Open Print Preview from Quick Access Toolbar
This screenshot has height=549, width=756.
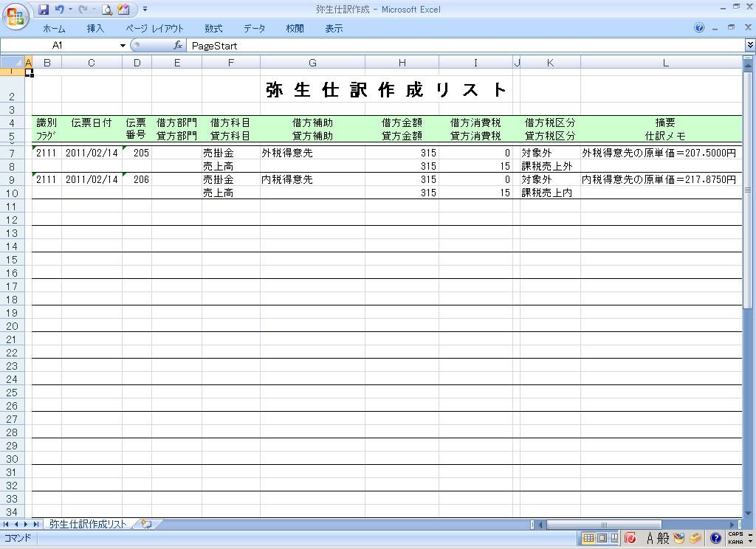pyautogui.click(x=107, y=9)
